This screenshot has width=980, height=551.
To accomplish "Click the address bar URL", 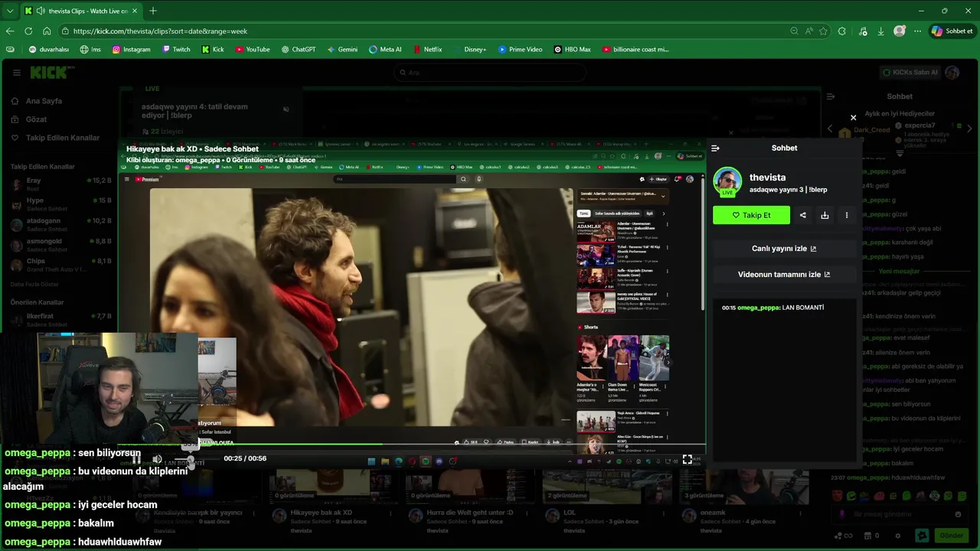I will [161, 31].
